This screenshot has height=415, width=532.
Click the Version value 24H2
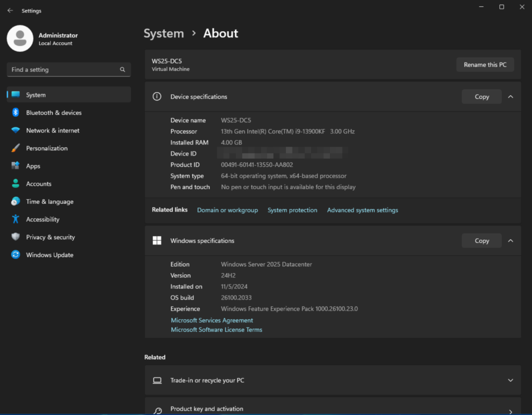tap(228, 276)
